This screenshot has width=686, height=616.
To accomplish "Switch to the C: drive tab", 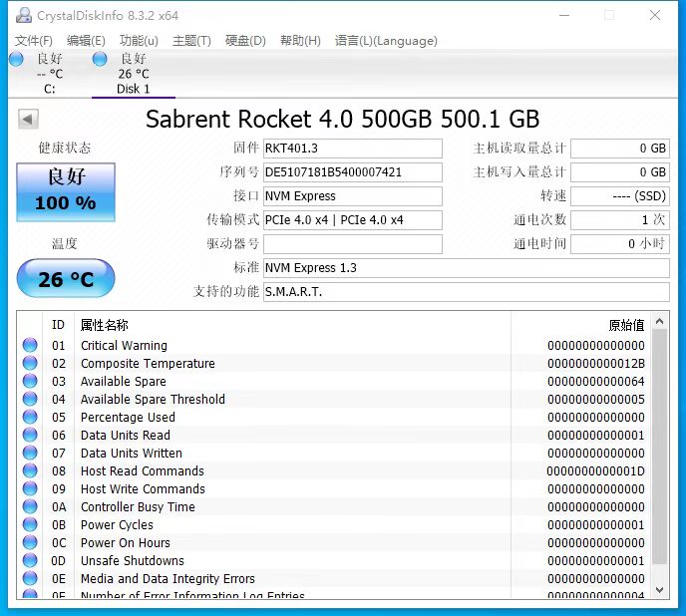I will (x=50, y=74).
